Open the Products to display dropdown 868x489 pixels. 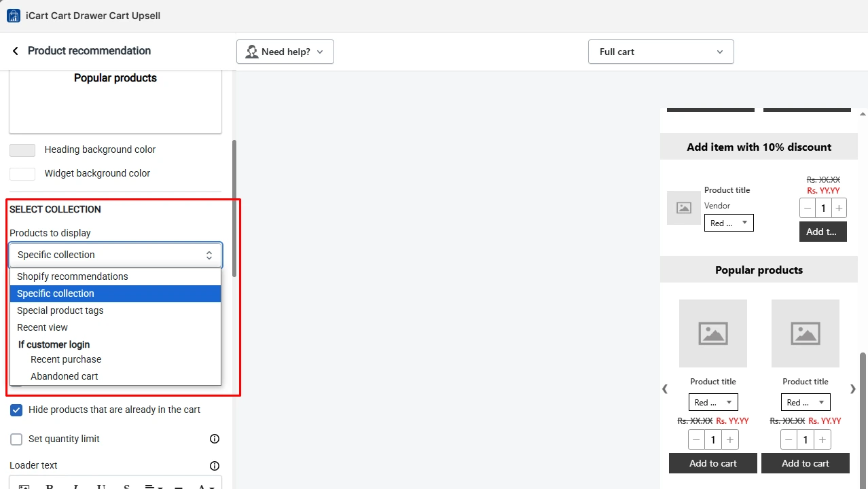pos(115,255)
